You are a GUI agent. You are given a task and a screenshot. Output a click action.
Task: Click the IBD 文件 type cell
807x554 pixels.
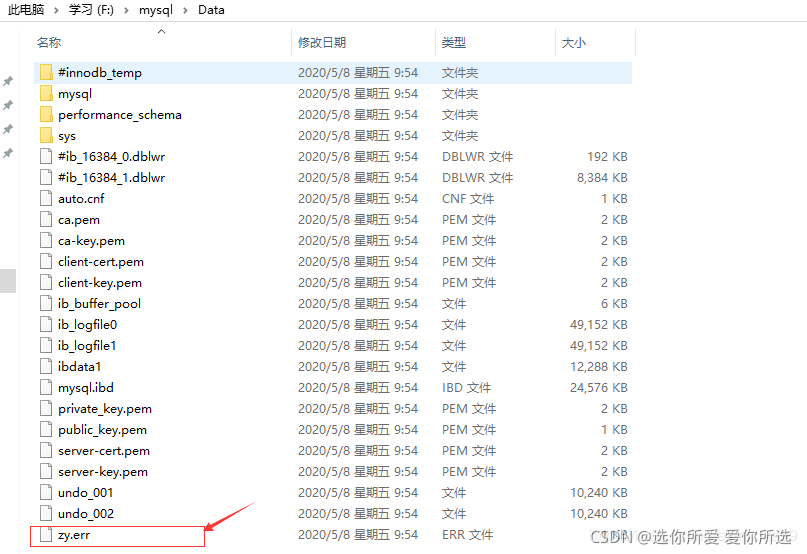[x=466, y=388]
